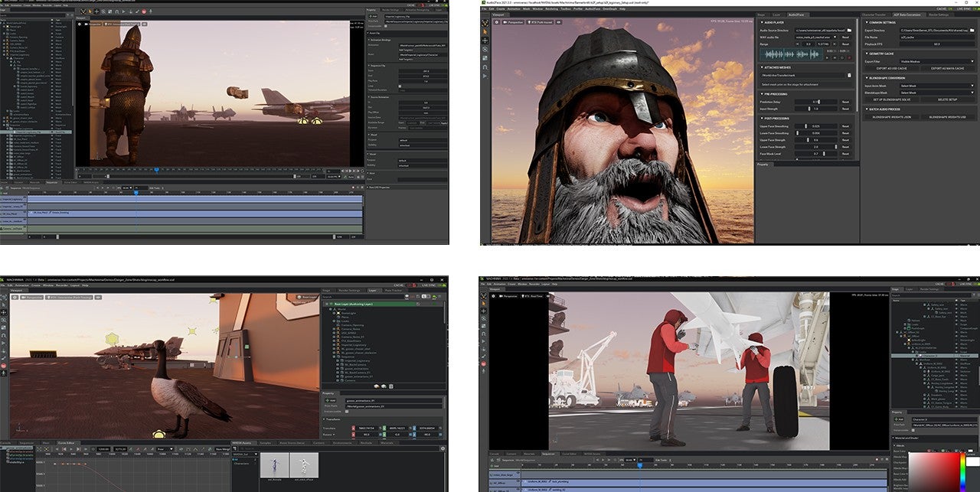Open the Input Anim Mesh dropdown
Viewport: 980px width, 492px height.
coord(935,86)
